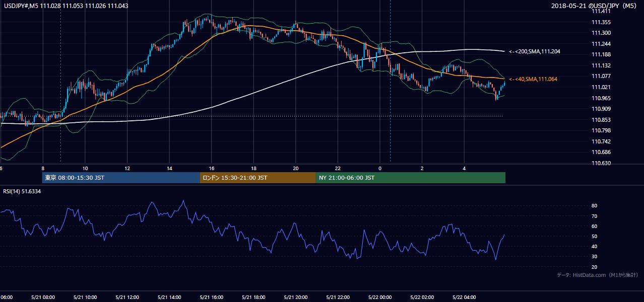Click price axis label 111.077
This screenshot has width=644, height=302.
601,76
